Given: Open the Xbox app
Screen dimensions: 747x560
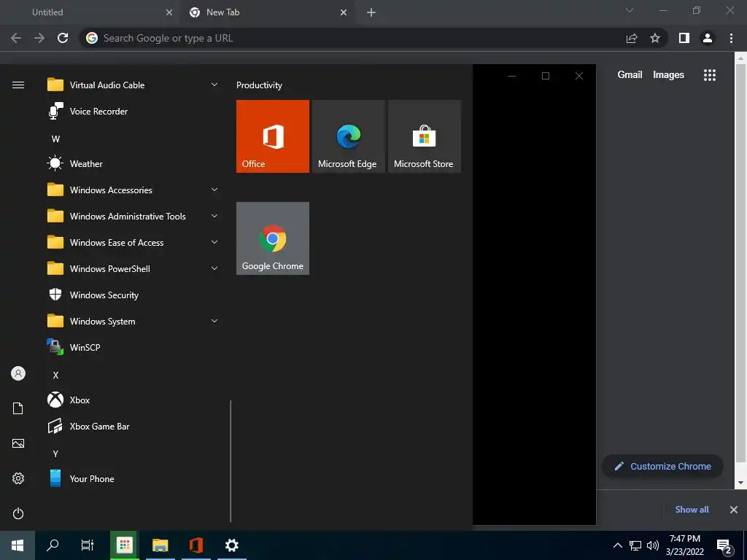Looking at the screenshot, I should (x=133, y=400).
